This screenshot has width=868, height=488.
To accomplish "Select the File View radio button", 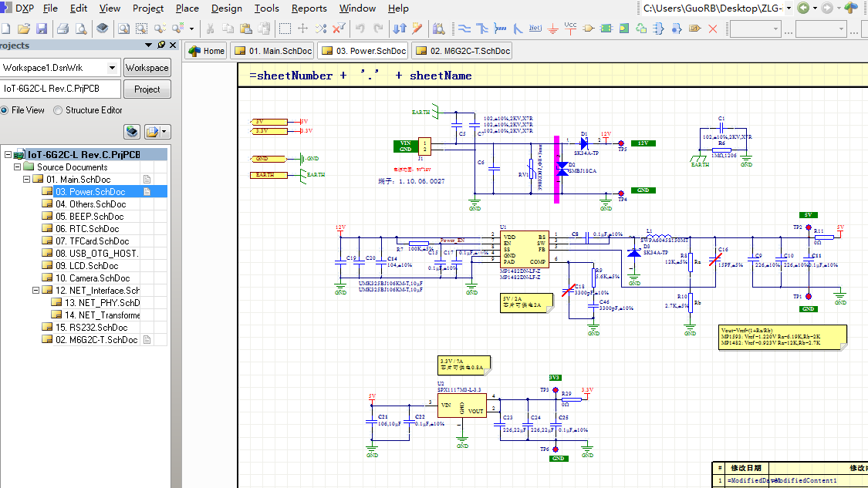I will coord(5,110).
